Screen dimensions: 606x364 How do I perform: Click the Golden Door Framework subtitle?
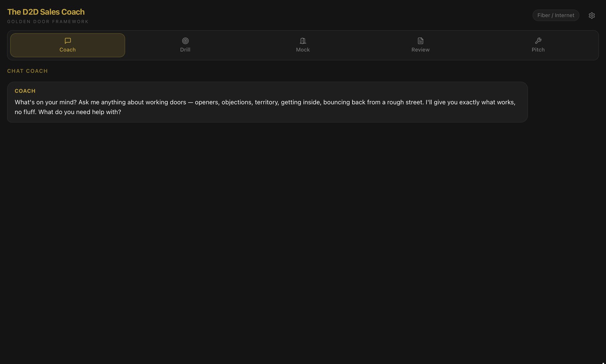(48, 22)
